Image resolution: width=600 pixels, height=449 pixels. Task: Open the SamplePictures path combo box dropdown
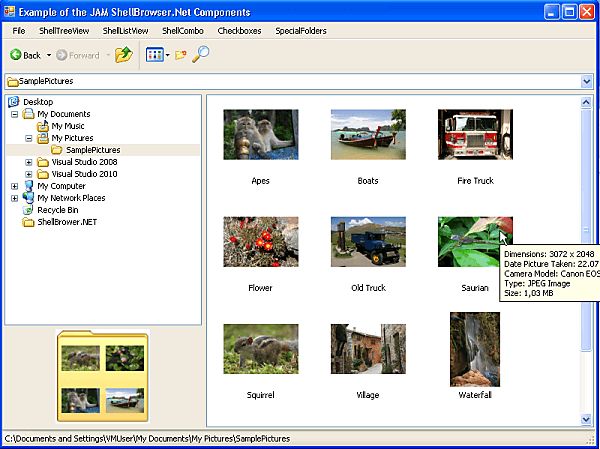point(588,81)
